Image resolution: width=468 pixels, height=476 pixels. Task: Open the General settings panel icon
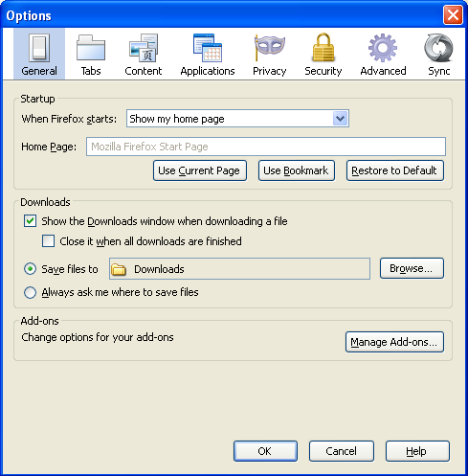[39, 48]
